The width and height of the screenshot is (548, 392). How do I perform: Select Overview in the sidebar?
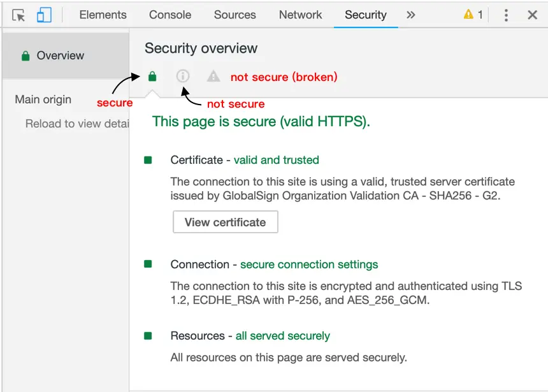(x=60, y=56)
